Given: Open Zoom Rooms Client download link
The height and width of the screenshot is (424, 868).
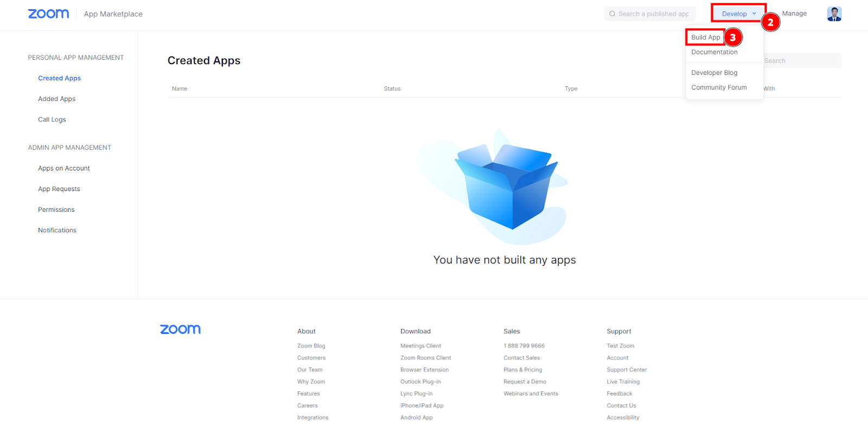Looking at the screenshot, I should [x=425, y=358].
